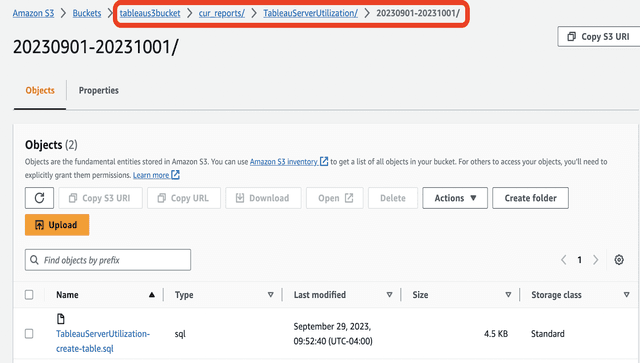The height and width of the screenshot is (363, 640).
Task: Go to previous page arrow in pagination
Action: point(564,260)
